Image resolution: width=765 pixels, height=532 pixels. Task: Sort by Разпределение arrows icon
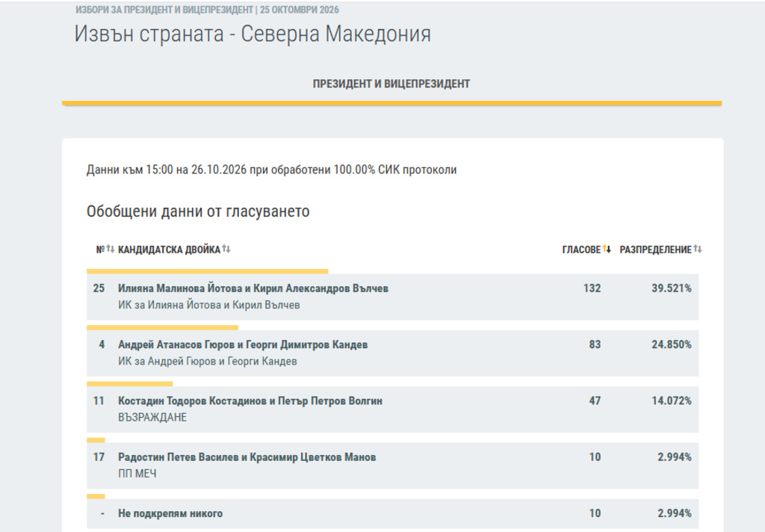coord(698,249)
